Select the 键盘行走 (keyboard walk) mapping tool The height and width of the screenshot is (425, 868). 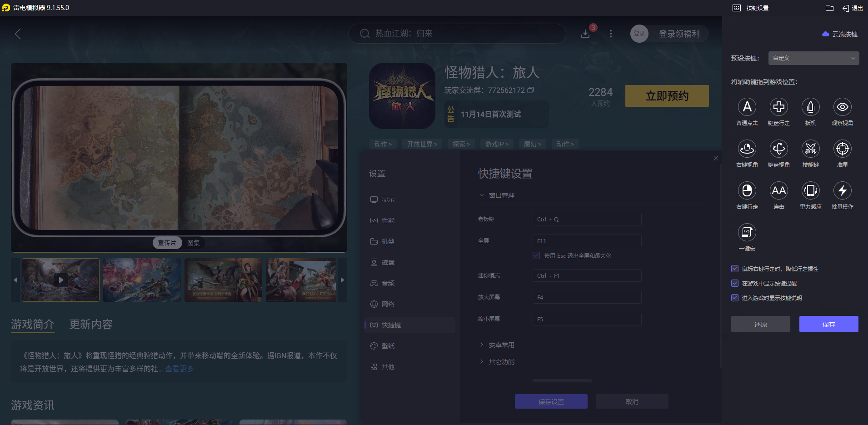pyautogui.click(x=778, y=107)
